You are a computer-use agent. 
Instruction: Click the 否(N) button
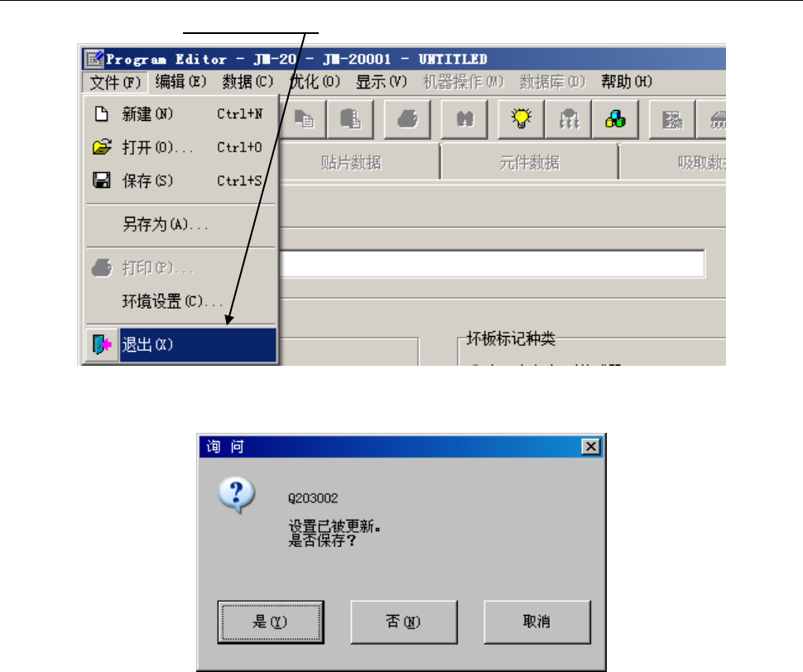403,622
